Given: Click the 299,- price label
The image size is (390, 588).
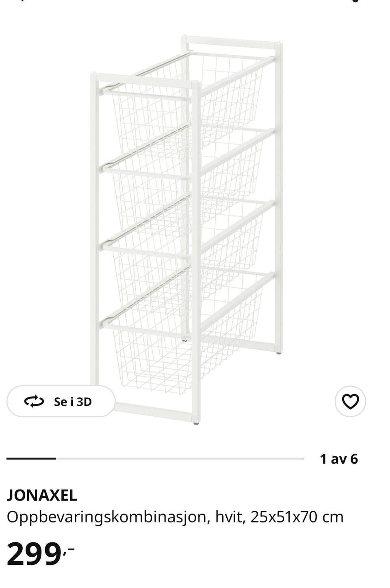Looking at the screenshot, I should (x=41, y=554).
